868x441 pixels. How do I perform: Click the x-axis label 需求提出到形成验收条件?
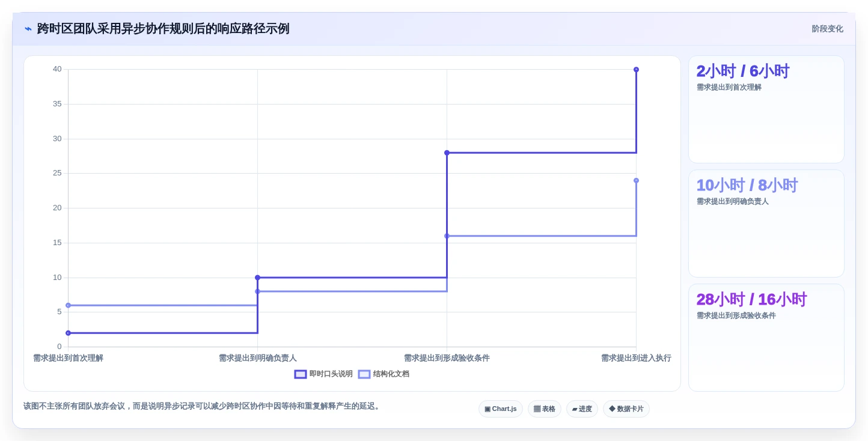click(447, 358)
